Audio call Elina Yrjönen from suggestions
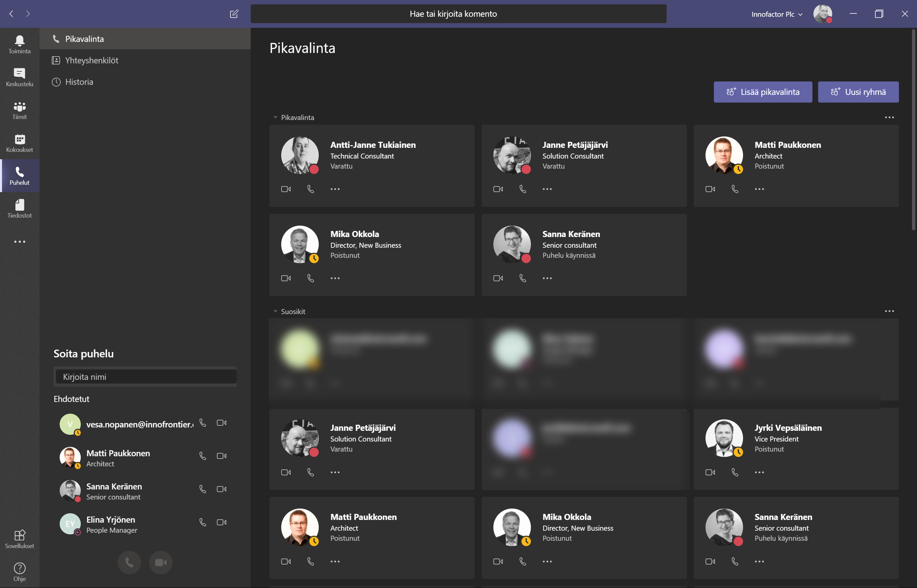This screenshot has height=588, width=917. 203,522
